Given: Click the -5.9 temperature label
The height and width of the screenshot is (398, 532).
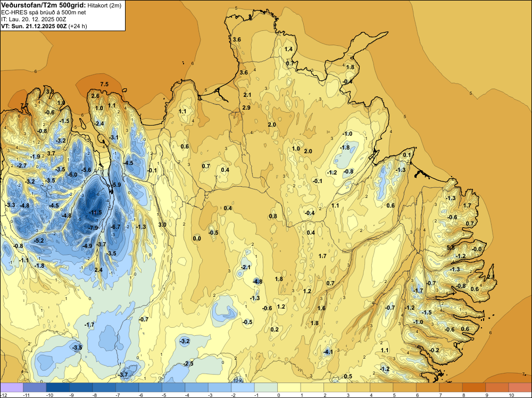Looking at the screenshot, I should pos(116,185).
